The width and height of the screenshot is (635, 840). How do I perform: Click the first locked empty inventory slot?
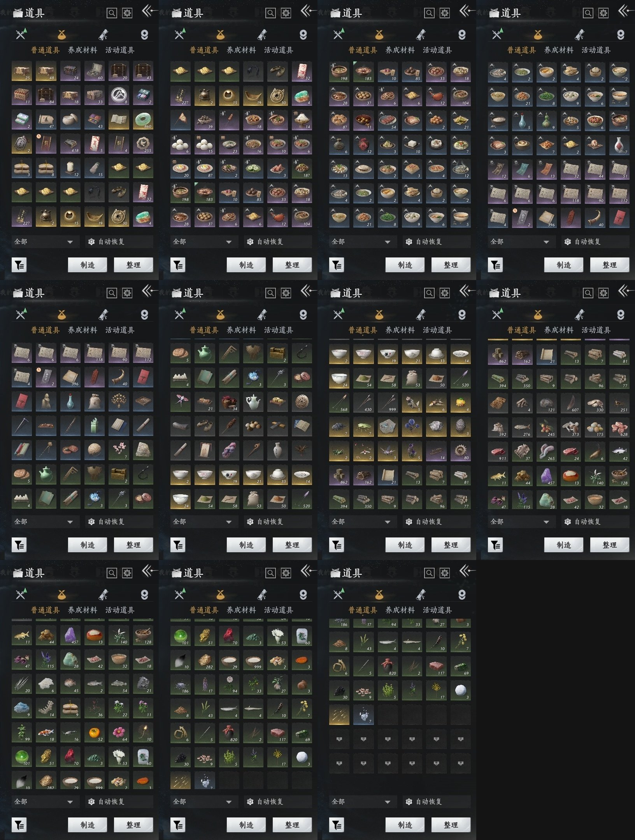339,739
